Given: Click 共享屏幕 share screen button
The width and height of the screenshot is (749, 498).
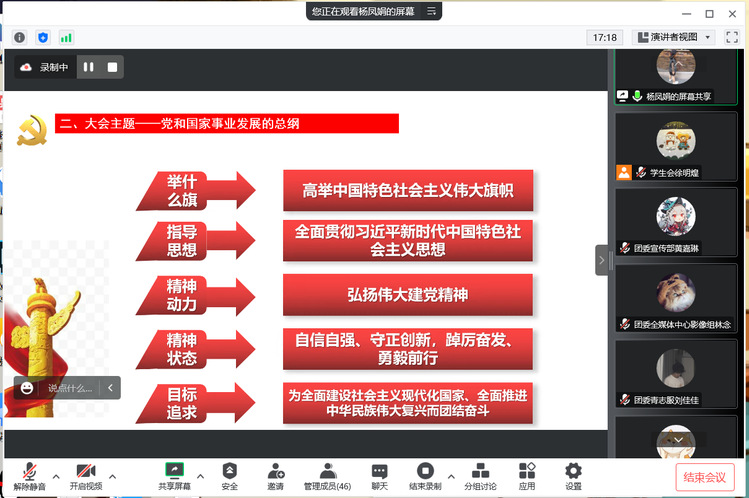Looking at the screenshot, I should point(174,477).
